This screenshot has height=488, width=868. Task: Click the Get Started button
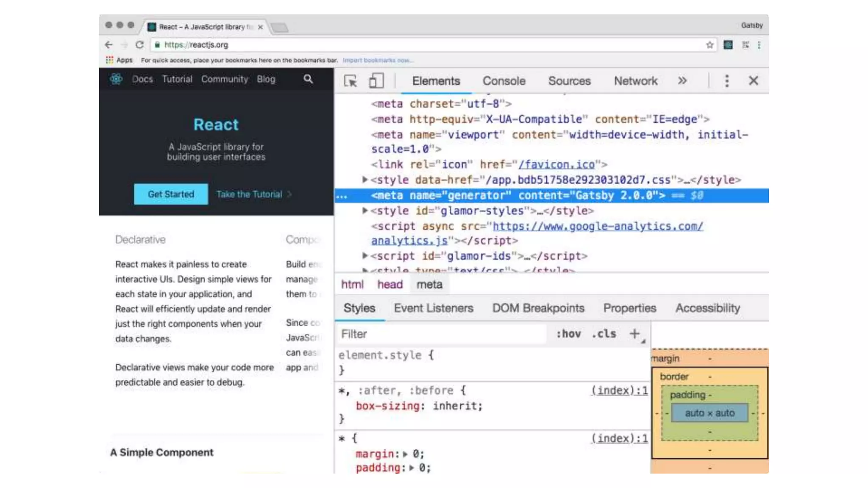tap(171, 194)
